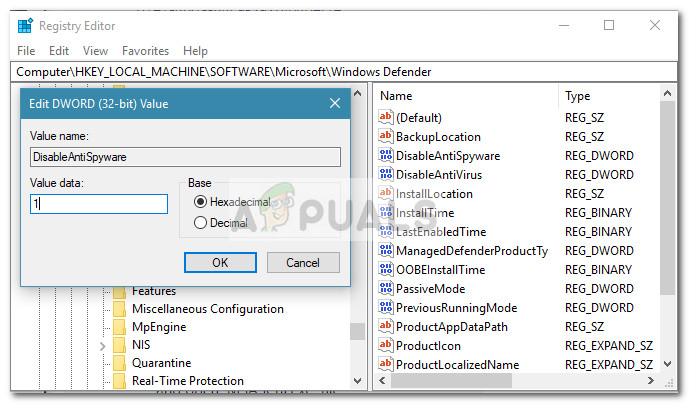Select the PassiveMode value name

point(431,289)
